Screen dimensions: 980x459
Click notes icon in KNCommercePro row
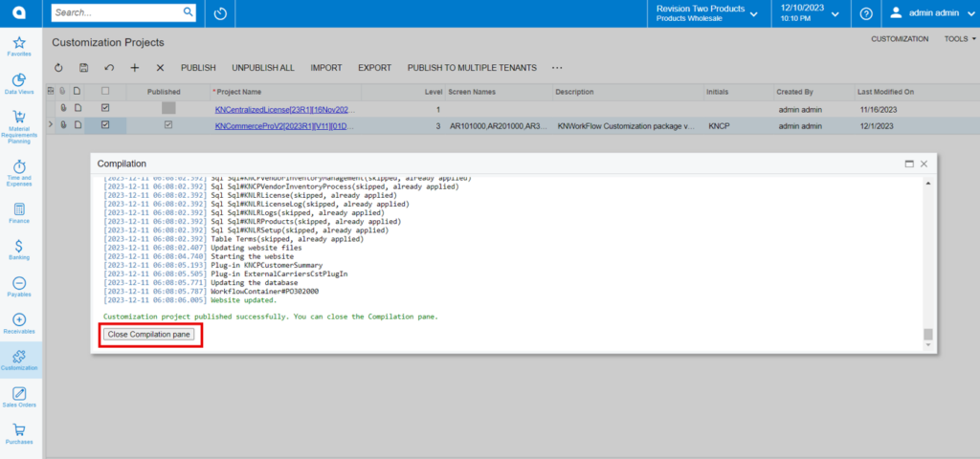pos(78,125)
